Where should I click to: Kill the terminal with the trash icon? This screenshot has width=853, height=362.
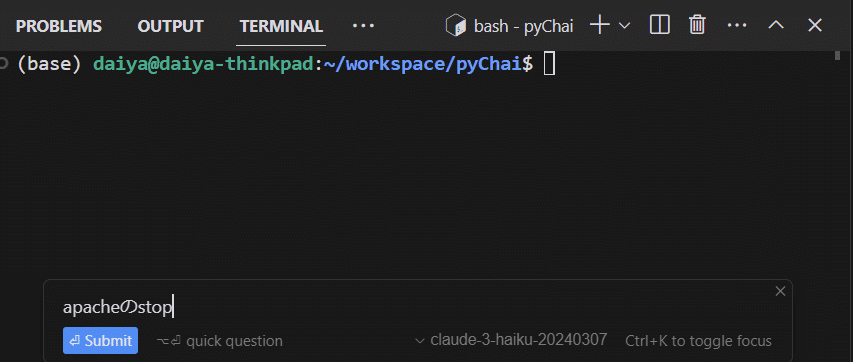(x=697, y=25)
